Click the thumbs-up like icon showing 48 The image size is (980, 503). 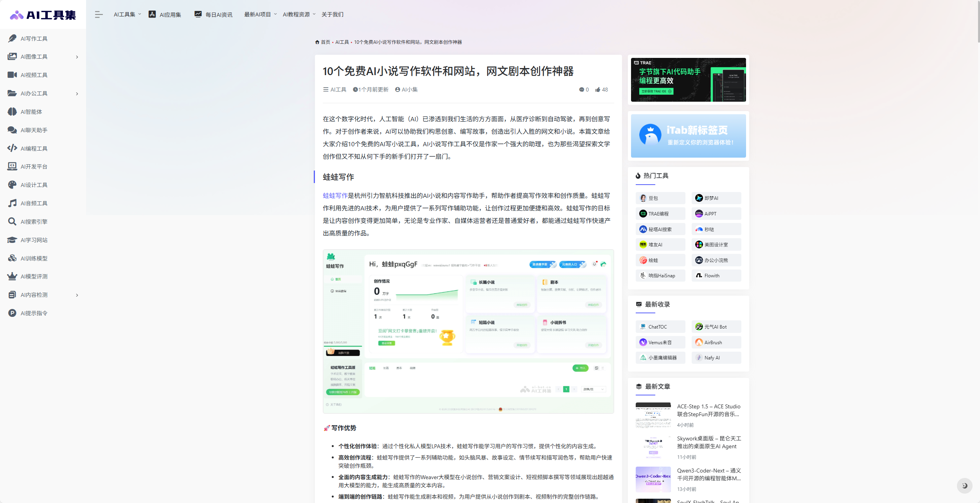coord(598,90)
